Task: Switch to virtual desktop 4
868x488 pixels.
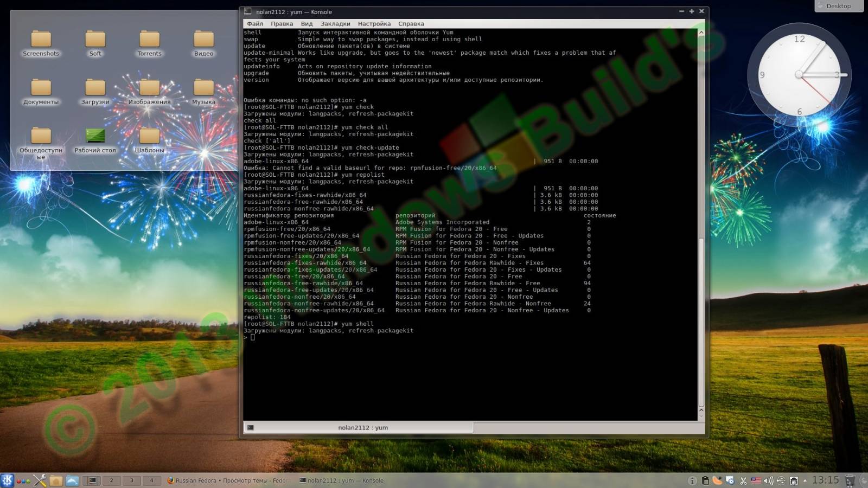Action: click(151, 480)
